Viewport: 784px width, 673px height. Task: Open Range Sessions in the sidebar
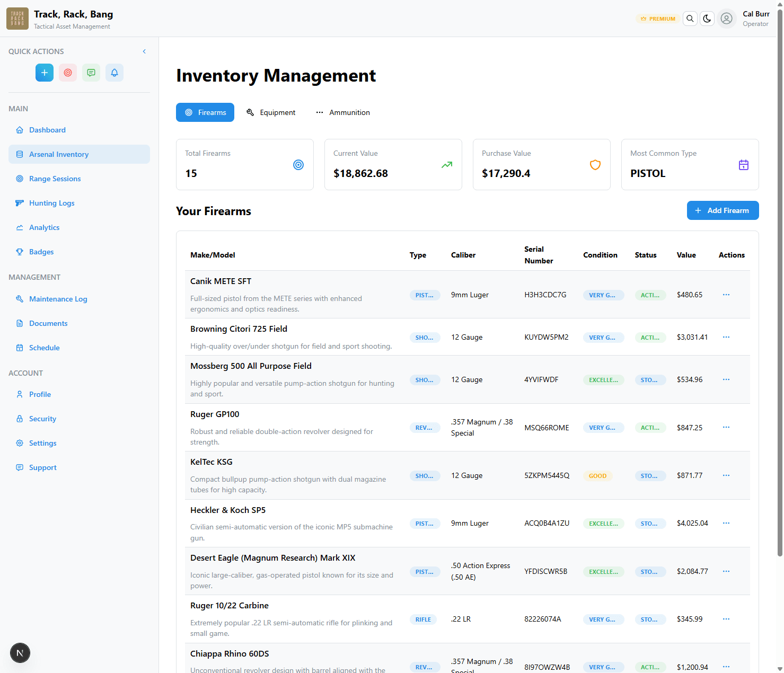tap(55, 179)
